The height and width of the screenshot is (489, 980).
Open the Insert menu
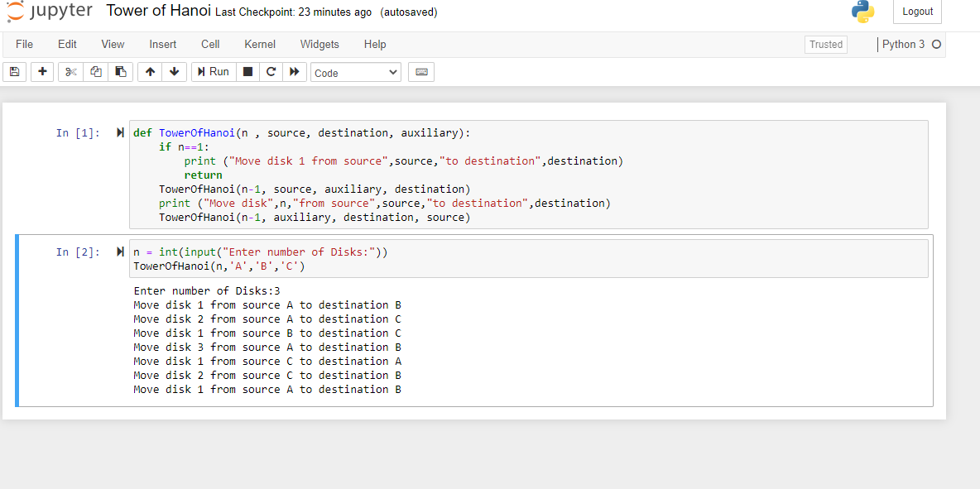coord(162,45)
